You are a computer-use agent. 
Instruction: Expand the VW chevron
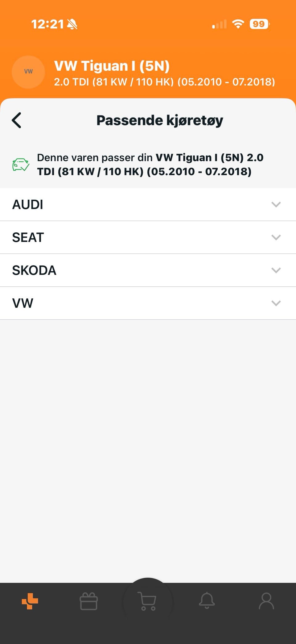pyautogui.click(x=276, y=303)
